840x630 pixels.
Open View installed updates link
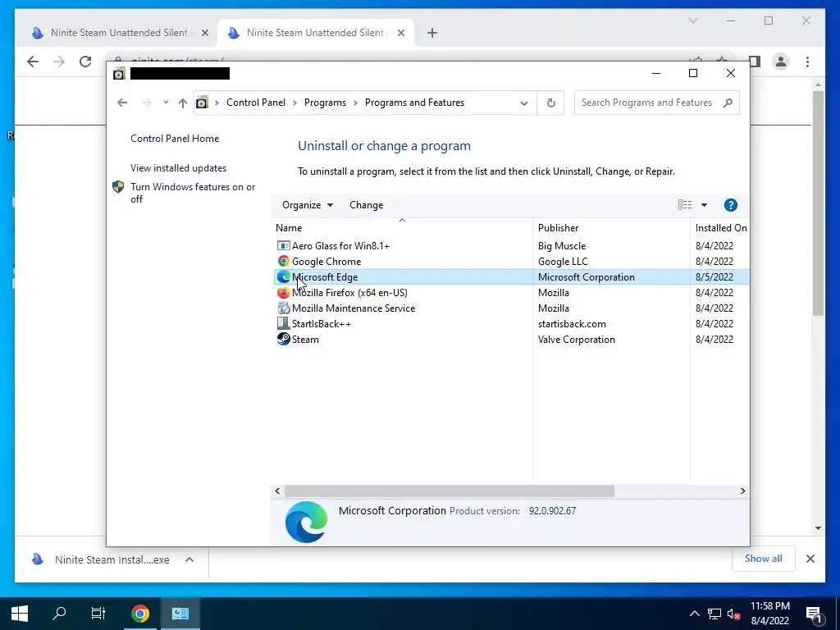[178, 168]
